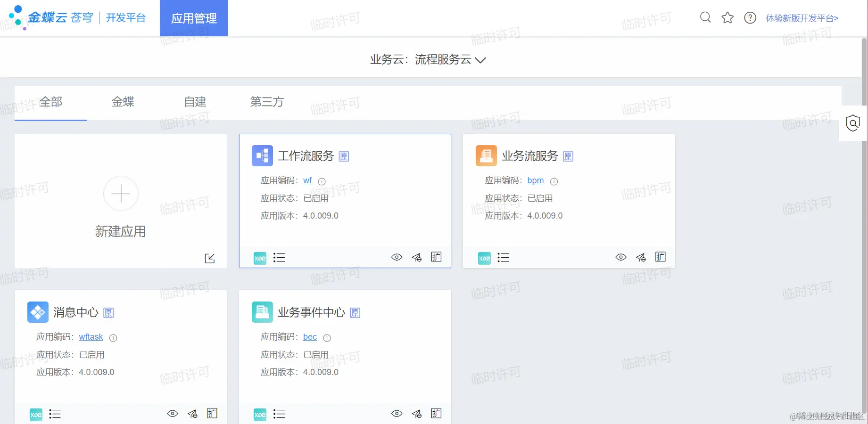This screenshot has width=868, height=424.
Task: Click the 原 badge beside 工作流服务
Action: (344, 156)
